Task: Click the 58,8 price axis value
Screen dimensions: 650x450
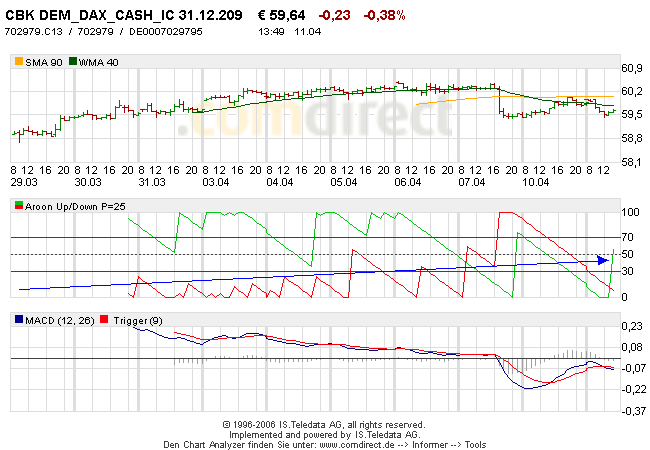Action: coord(632,138)
